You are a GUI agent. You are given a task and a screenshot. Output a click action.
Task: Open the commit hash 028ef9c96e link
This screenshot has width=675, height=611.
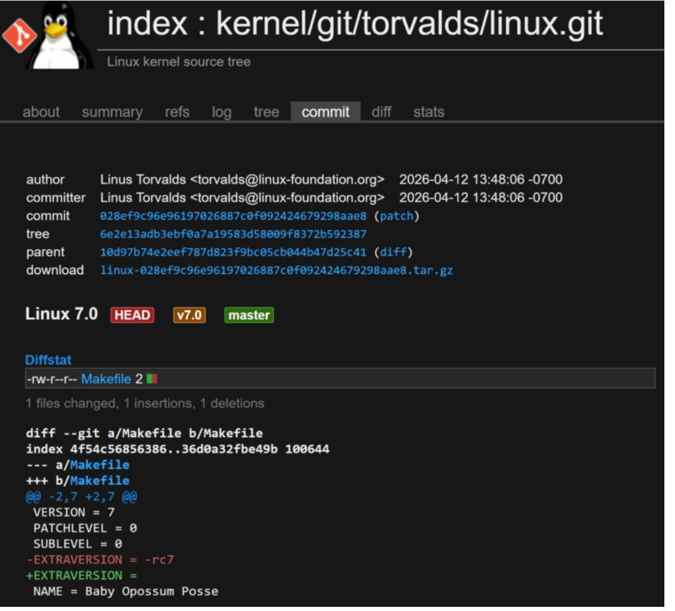tap(234, 216)
